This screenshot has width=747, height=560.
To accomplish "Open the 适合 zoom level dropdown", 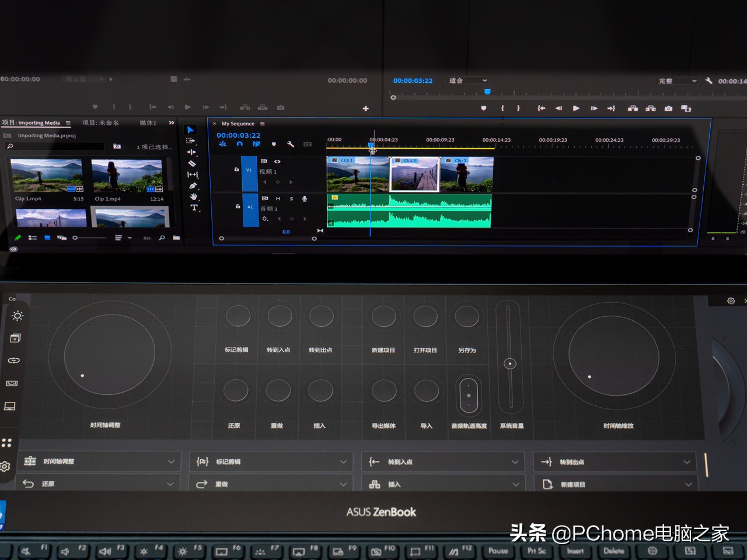I will 468,80.
